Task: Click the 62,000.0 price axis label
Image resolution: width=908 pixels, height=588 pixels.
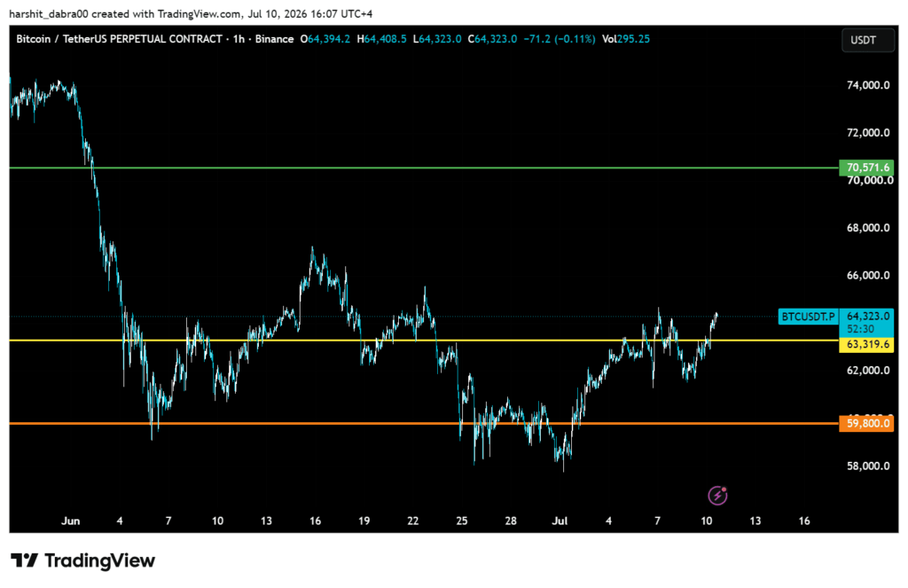Action: click(x=868, y=370)
